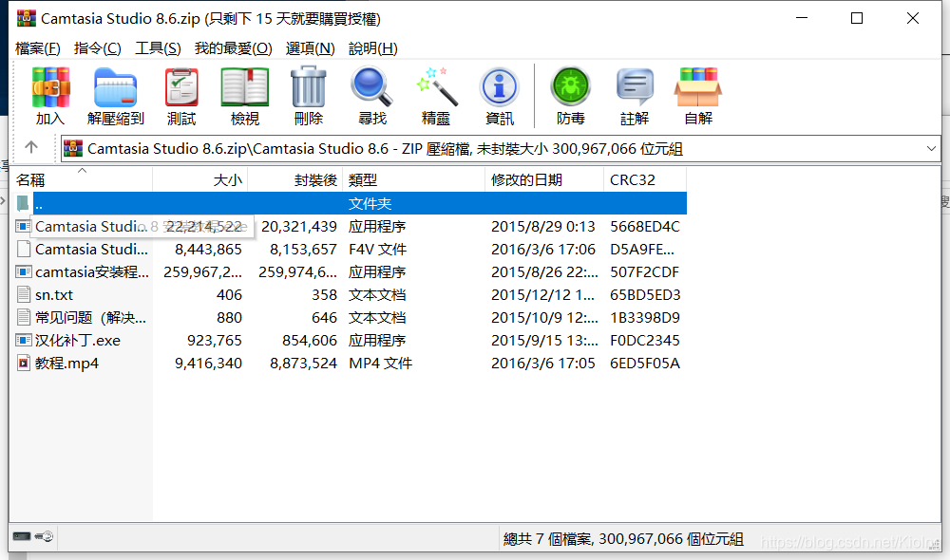Sort by 大小 column header
This screenshot has height=560, width=950.
199,179
